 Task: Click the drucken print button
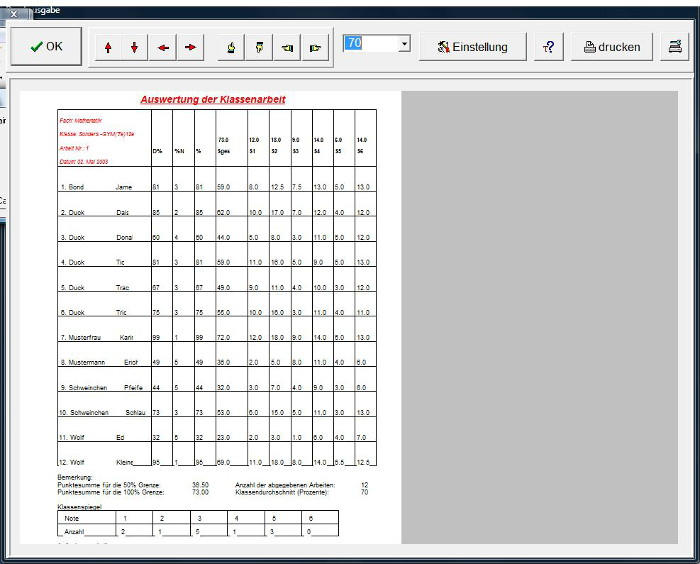(x=611, y=47)
